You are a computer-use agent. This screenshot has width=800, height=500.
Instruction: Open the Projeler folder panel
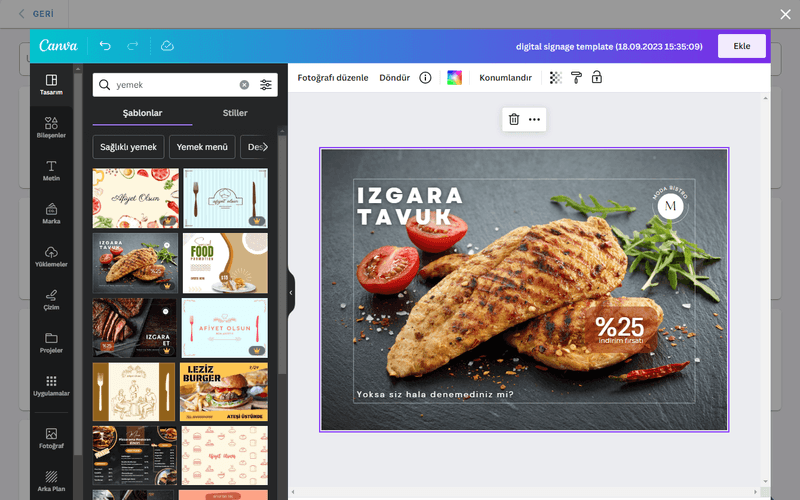pyautogui.click(x=51, y=342)
